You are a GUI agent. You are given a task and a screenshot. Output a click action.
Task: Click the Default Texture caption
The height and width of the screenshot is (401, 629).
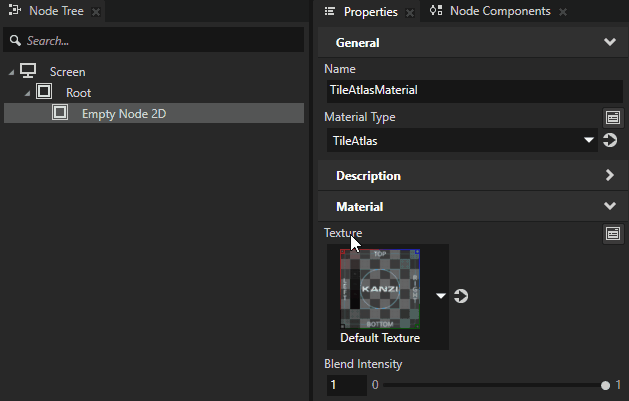380,338
